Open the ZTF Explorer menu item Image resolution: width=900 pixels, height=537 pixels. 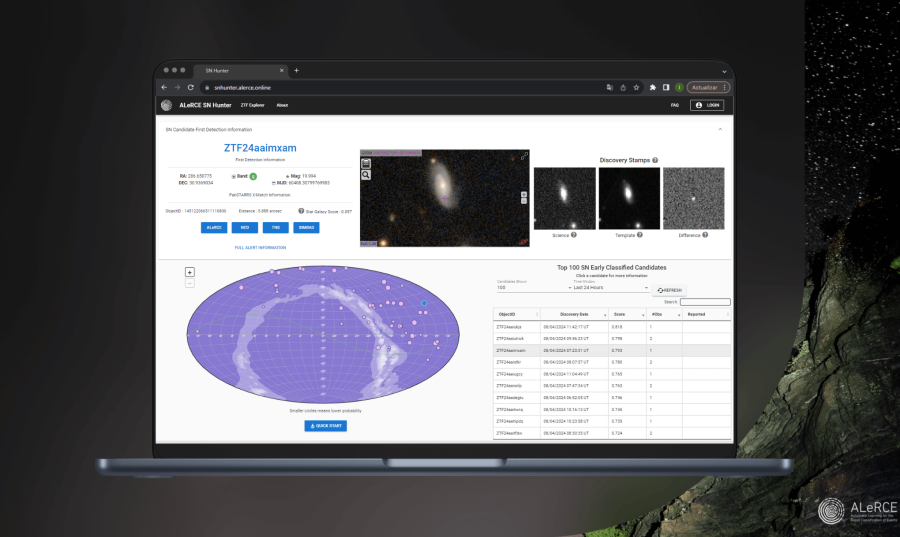click(x=253, y=105)
